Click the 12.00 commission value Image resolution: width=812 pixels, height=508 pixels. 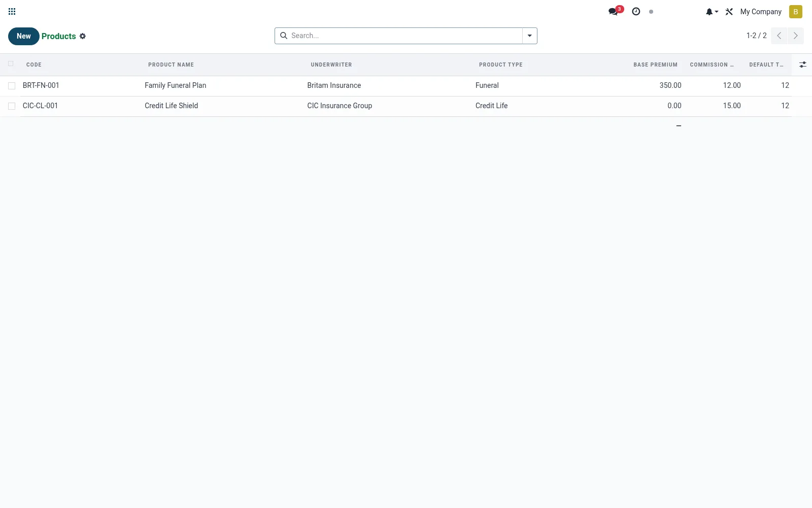[732, 85]
